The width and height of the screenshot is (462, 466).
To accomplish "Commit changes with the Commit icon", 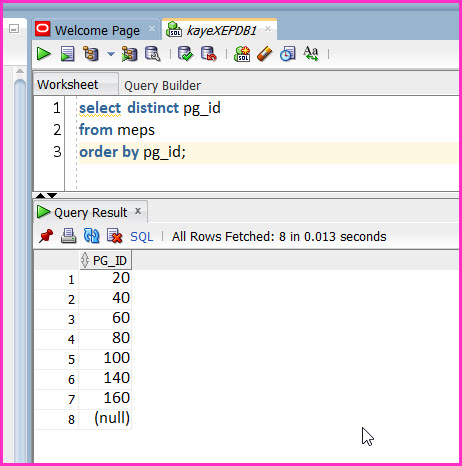I will (x=185, y=54).
